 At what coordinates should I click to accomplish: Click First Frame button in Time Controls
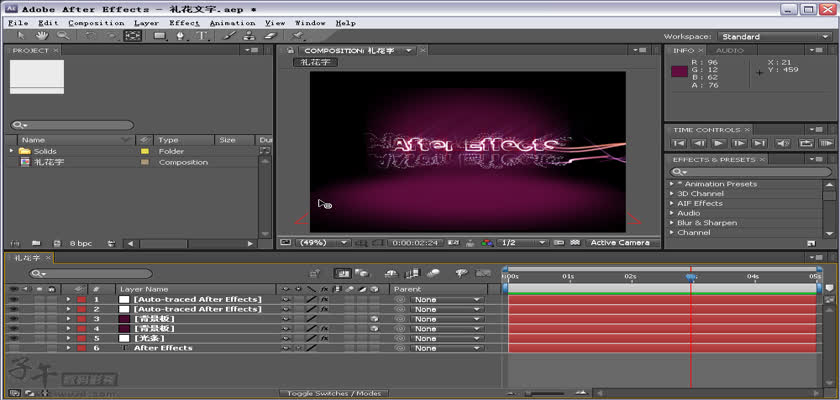pos(678,143)
